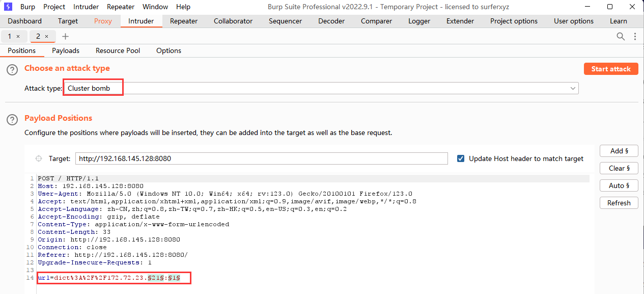Switch to the Dashboard tab
This screenshot has height=294, width=644.
[x=25, y=21]
